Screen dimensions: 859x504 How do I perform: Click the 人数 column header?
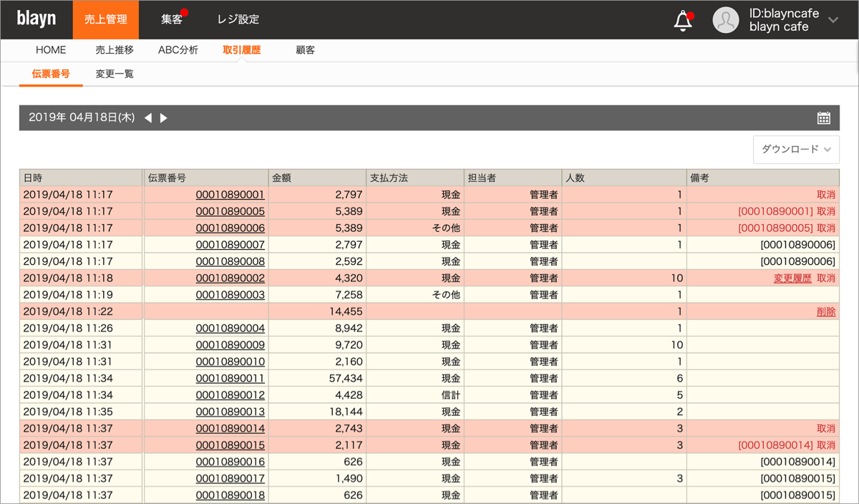coord(624,178)
